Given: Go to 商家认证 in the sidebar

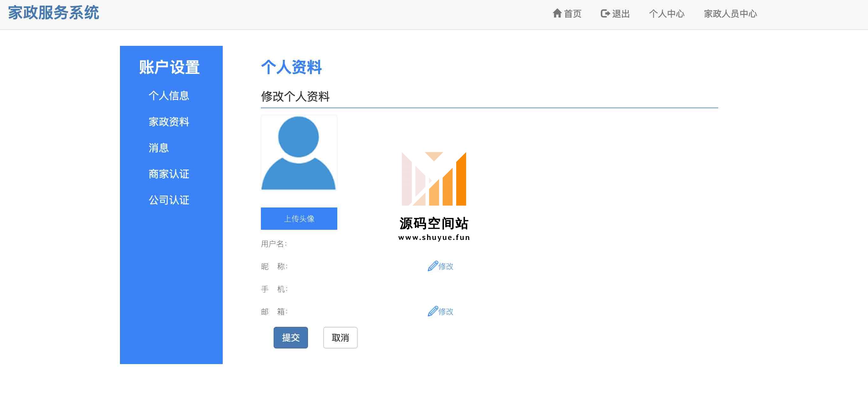Looking at the screenshot, I should pos(169,174).
